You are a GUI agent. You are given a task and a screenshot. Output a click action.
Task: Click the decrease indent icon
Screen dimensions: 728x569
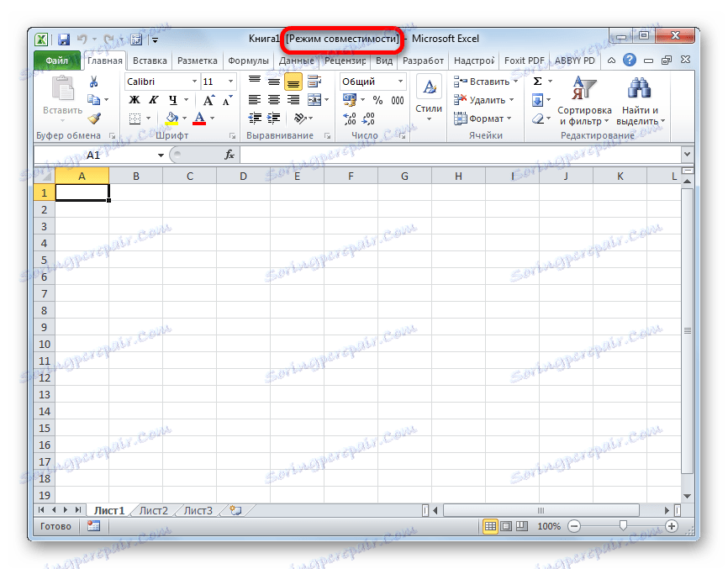coord(255,119)
